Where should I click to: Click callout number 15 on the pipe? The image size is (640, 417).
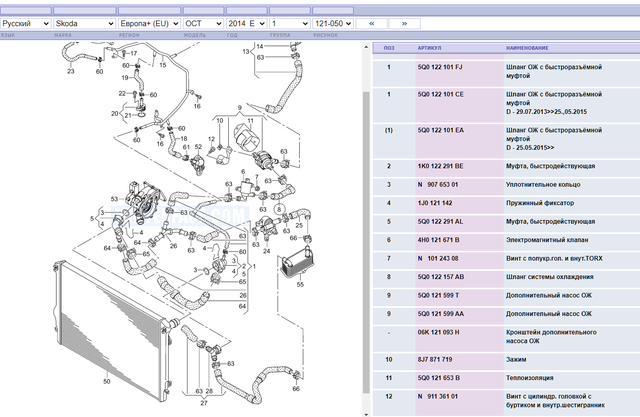(x=163, y=65)
